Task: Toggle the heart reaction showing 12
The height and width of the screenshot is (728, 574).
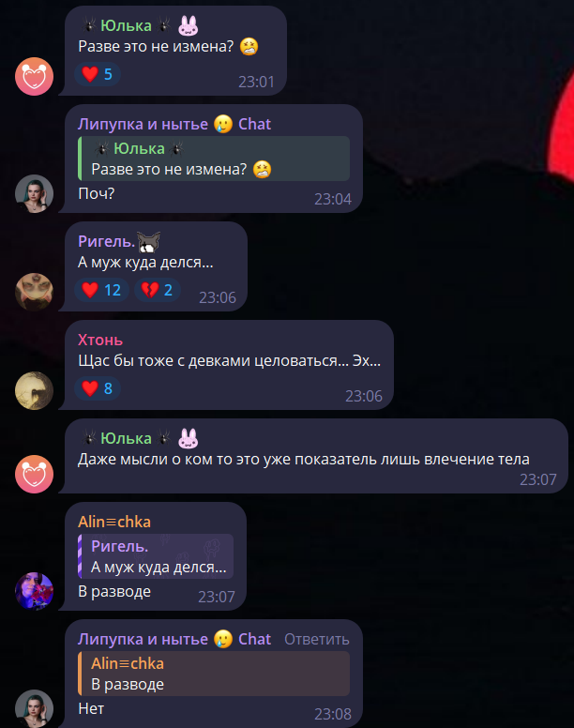Action: [x=101, y=290]
